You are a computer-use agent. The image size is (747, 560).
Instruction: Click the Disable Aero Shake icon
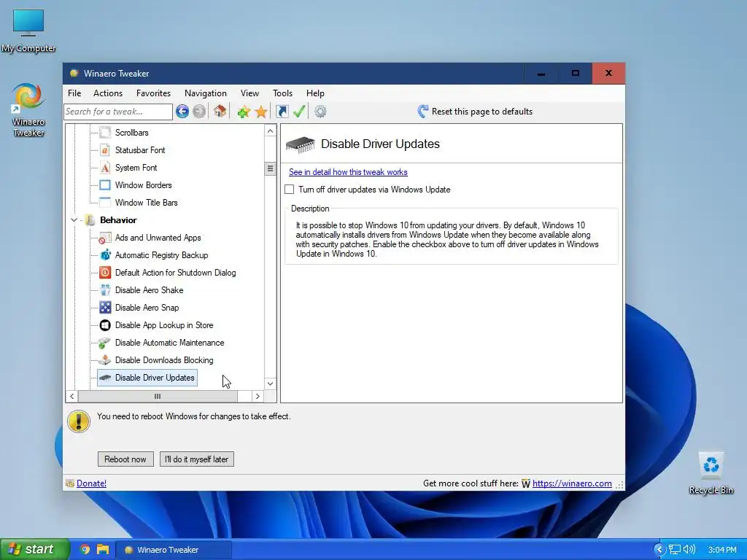click(105, 290)
